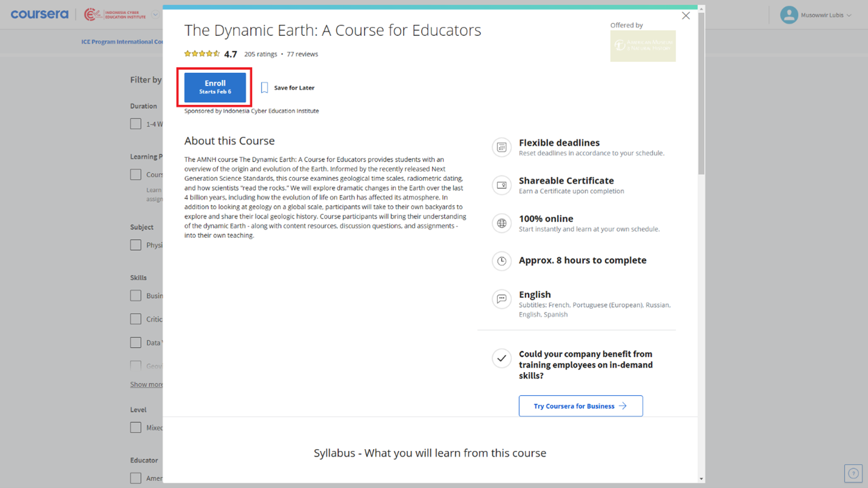This screenshot has width=868, height=488.
Task: Click the Syllabus section heading
Action: [430, 453]
